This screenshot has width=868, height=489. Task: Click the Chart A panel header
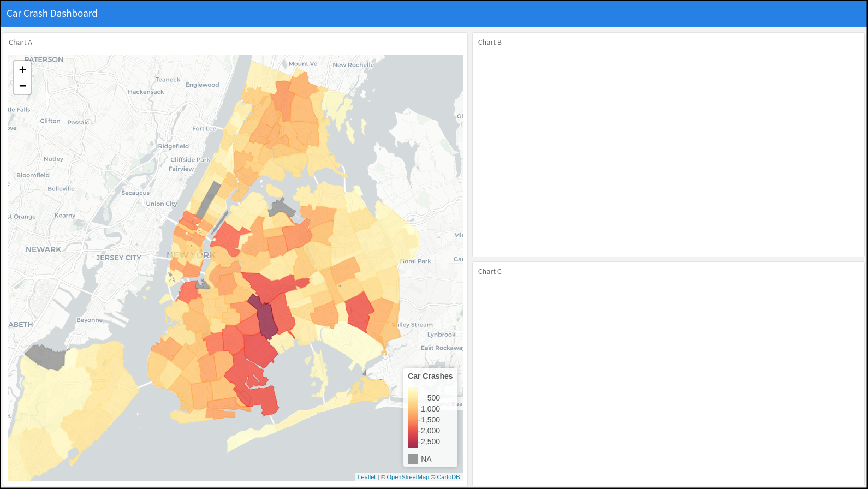point(21,42)
